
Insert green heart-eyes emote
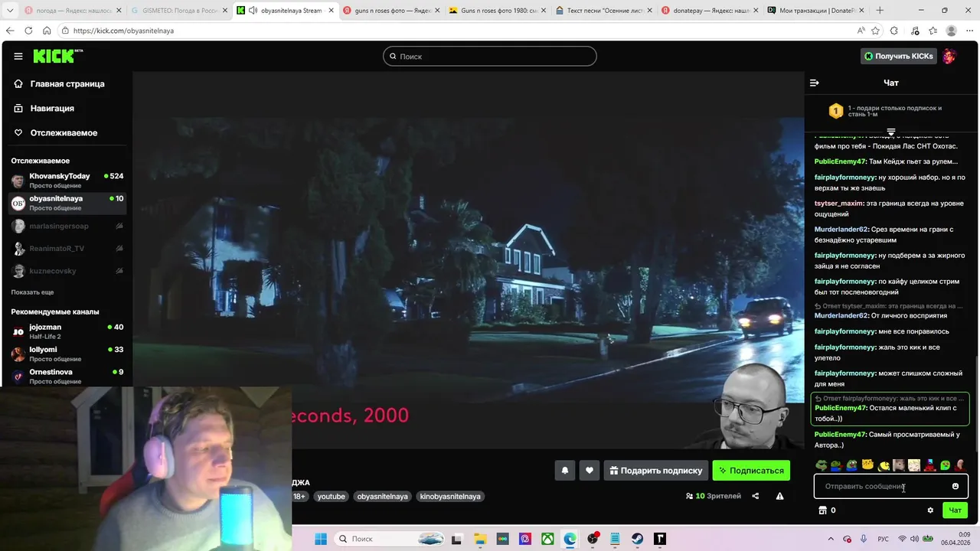point(946,465)
